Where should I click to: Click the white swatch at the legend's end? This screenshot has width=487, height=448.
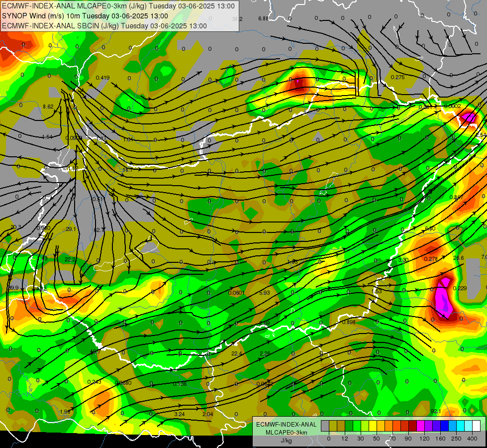coord(476,426)
